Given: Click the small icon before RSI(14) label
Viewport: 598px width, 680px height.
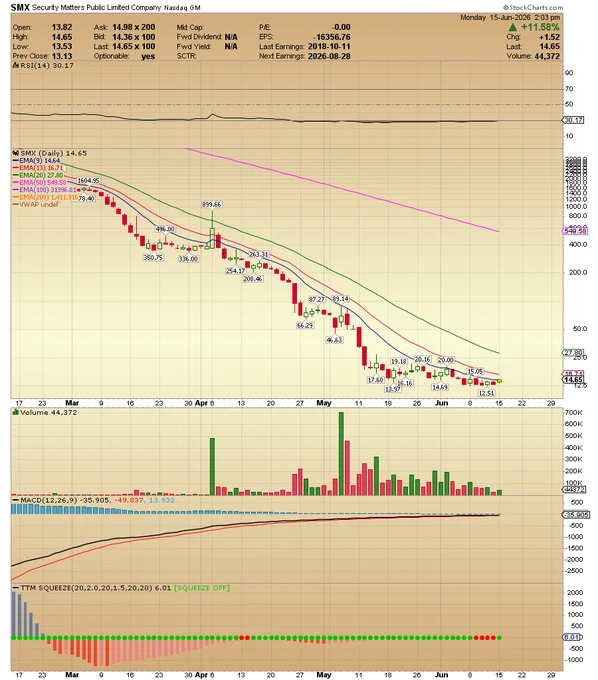Looking at the screenshot, I should point(15,65).
